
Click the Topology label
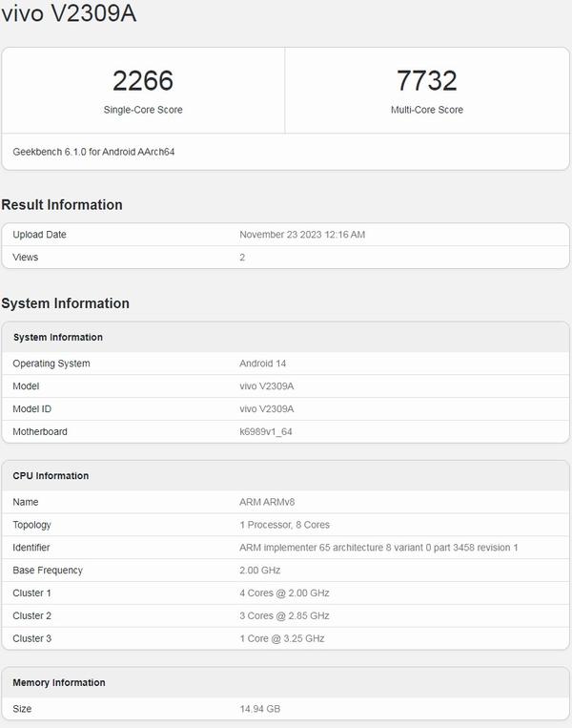(32, 525)
